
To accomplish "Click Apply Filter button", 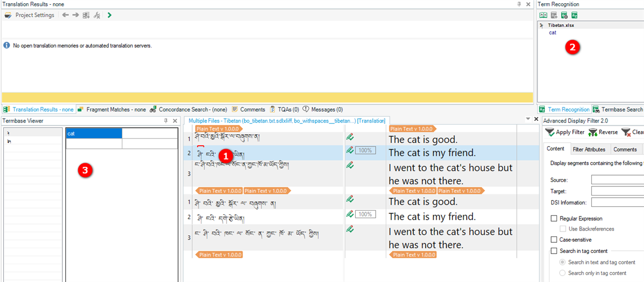I will click(x=565, y=132).
